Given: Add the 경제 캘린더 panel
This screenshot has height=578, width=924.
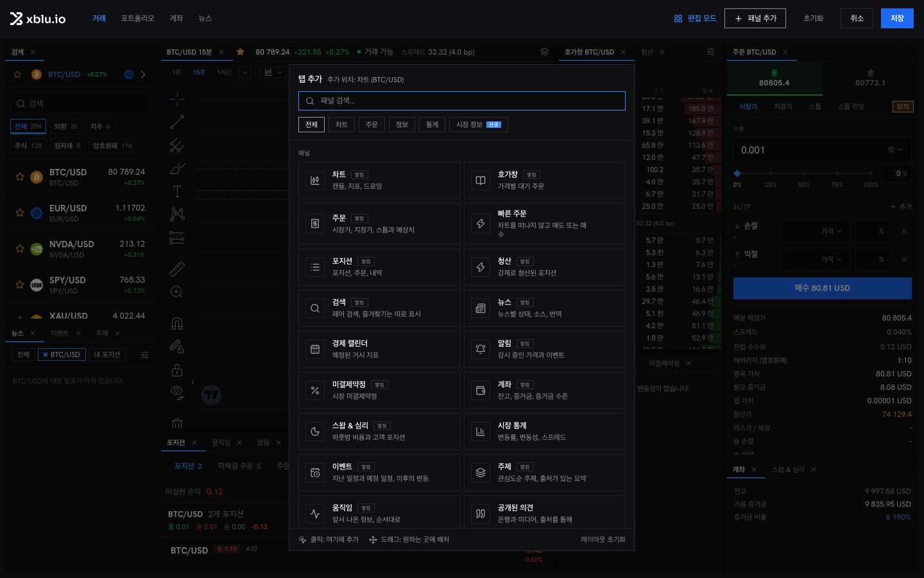Looking at the screenshot, I should pos(379,349).
